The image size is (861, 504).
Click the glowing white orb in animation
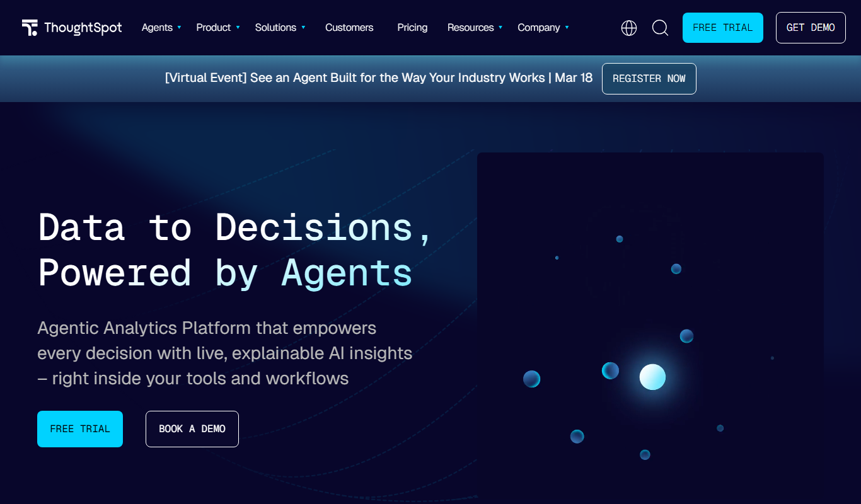pos(652,377)
